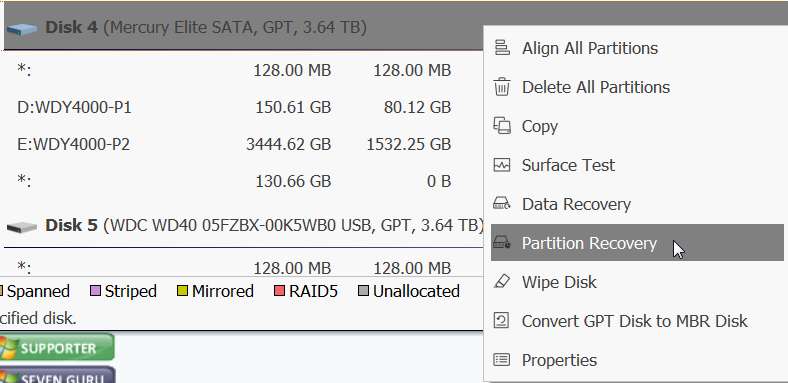The width and height of the screenshot is (788, 383).
Task: Click the green SUPPORTER badge
Action: (x=56, y=347)
